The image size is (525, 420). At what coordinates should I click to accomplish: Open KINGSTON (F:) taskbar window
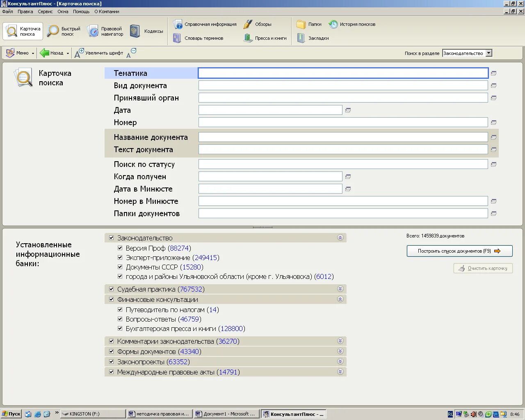tap(93, 414)
